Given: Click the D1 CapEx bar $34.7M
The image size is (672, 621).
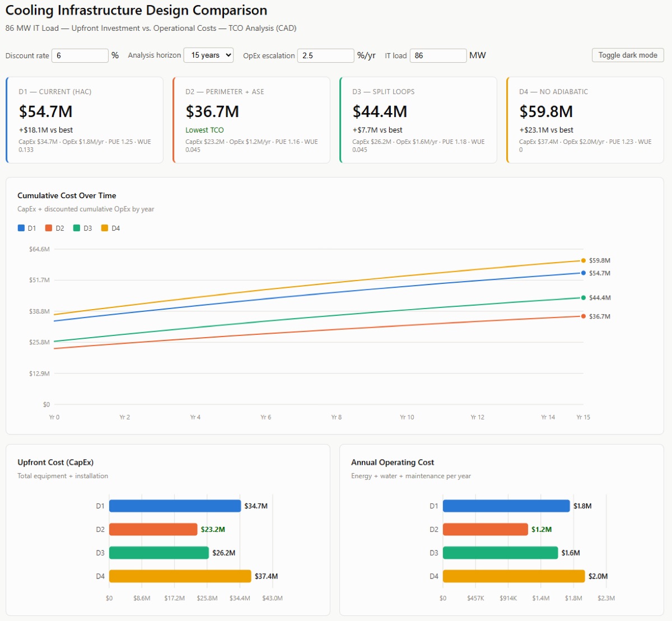Looking at the screenshot, I should tap(175, 506).
